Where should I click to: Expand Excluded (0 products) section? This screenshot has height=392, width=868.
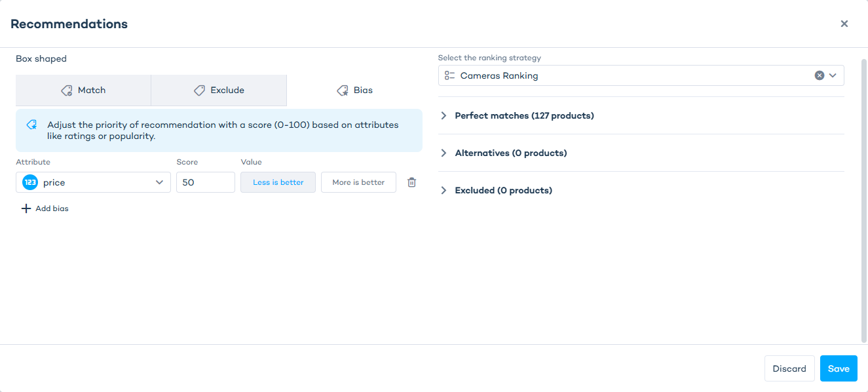[x=641, y=190]
